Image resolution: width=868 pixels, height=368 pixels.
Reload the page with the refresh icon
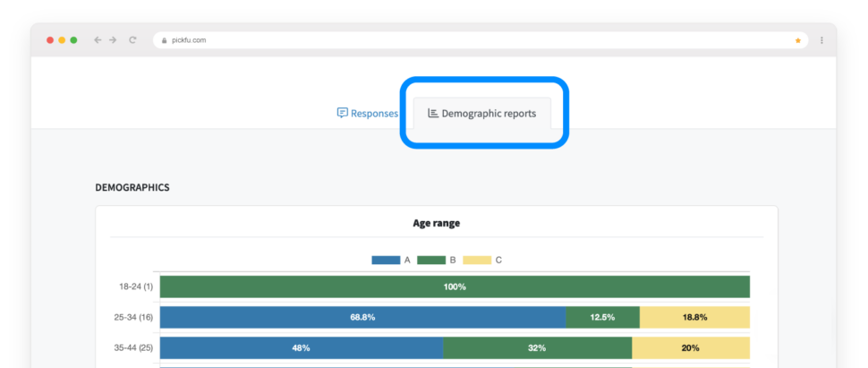[132, 40]
